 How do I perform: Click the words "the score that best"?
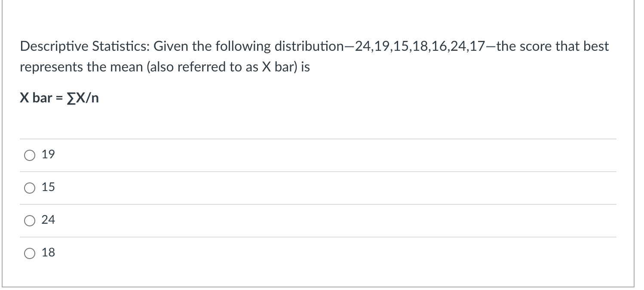click(x=552, y=46)
